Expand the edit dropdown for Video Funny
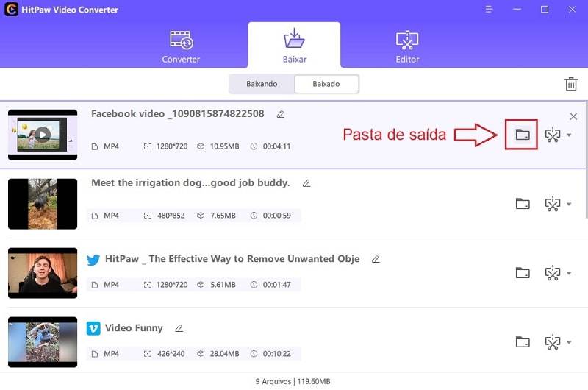 [x=569, y=342]
